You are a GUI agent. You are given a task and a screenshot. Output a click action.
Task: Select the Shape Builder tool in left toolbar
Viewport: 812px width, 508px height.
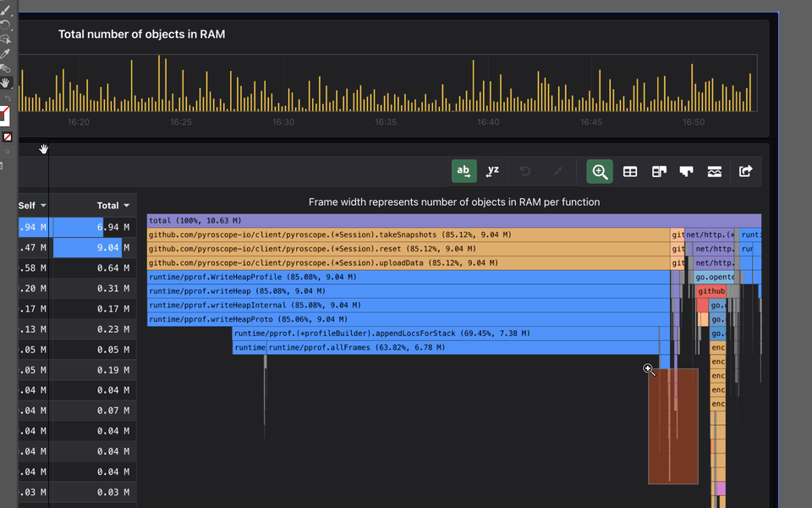coord(5,39)
